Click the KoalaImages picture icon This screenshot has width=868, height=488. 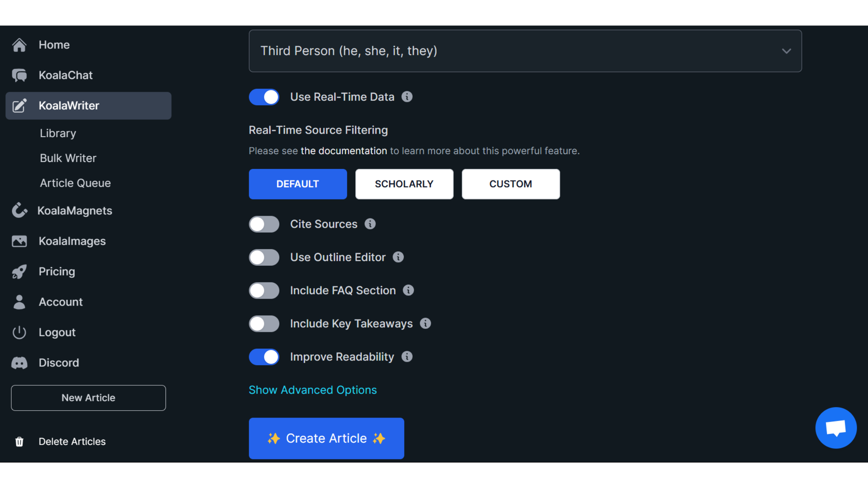pyautogui.click(x=19, y=241)
